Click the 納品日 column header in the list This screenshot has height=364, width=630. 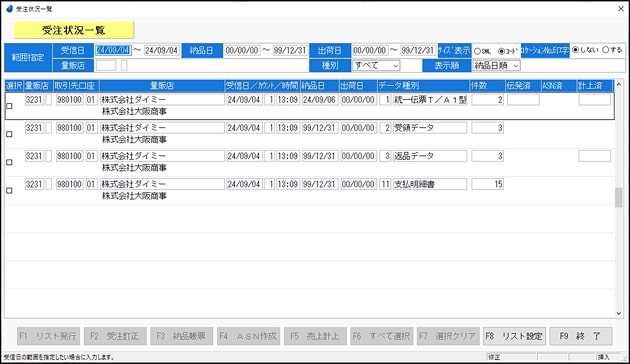coord(319,86)
